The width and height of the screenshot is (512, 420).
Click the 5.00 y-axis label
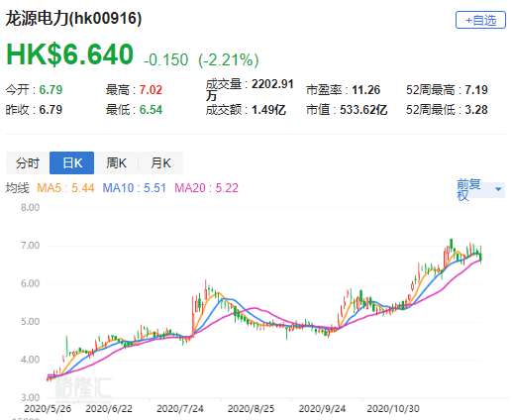pos(30,322)
